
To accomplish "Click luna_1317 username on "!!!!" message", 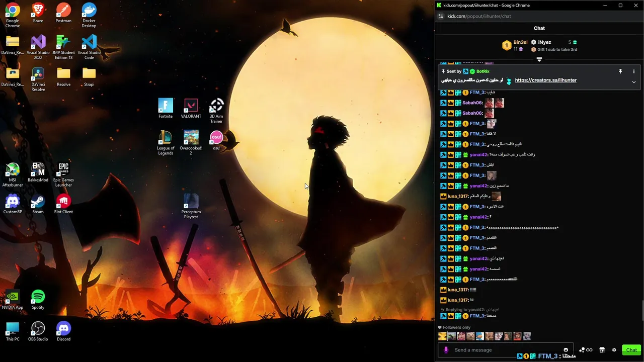I will tap(457, 290).
